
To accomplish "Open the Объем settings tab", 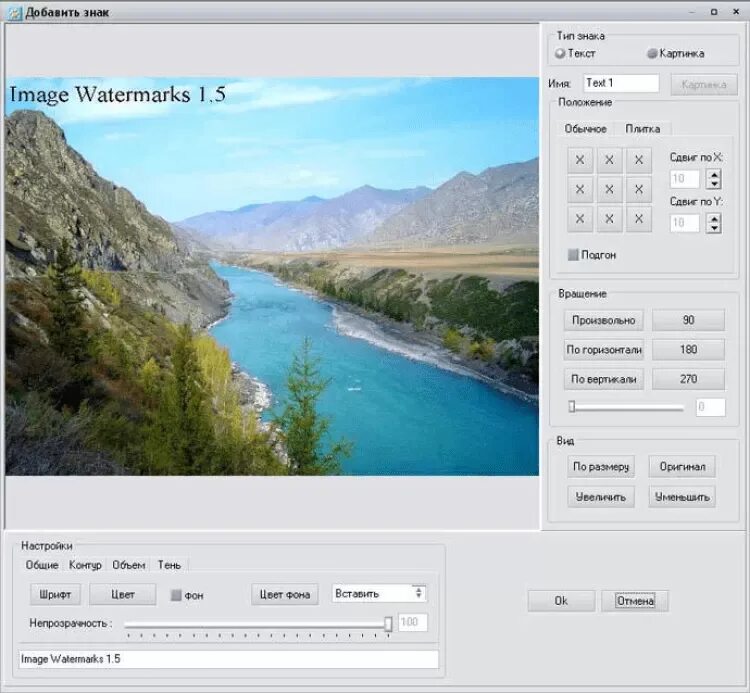I will click(129, 565).
